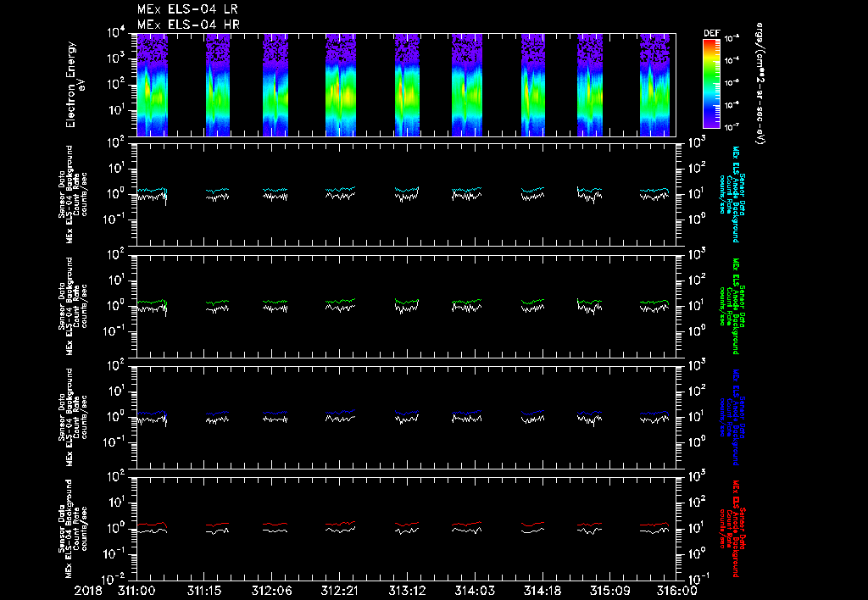Click the blue right-side axis label
The height and width of the screenshot is (600, 868).
click(732, 417)
